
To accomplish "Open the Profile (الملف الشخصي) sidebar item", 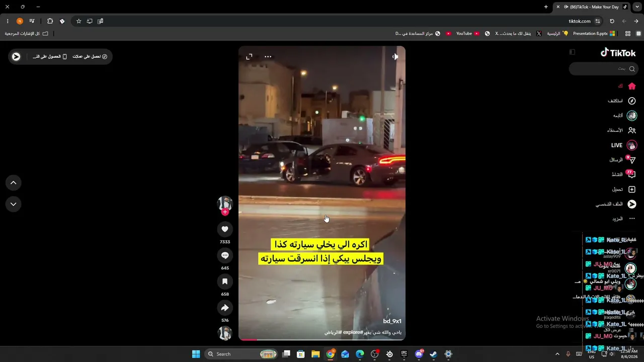I will tap(616, 204).
